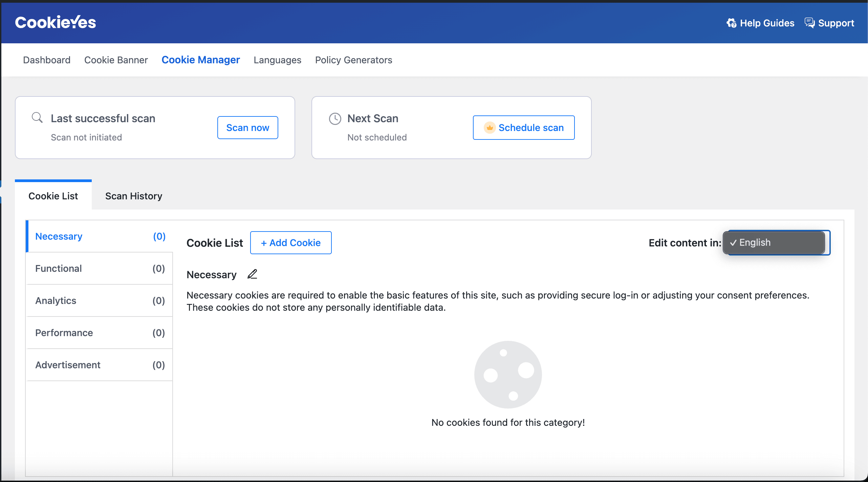This screenshot has width=868, height=482.
Task: Click the Help Guides gear icon
Action: tap(731, 23)
